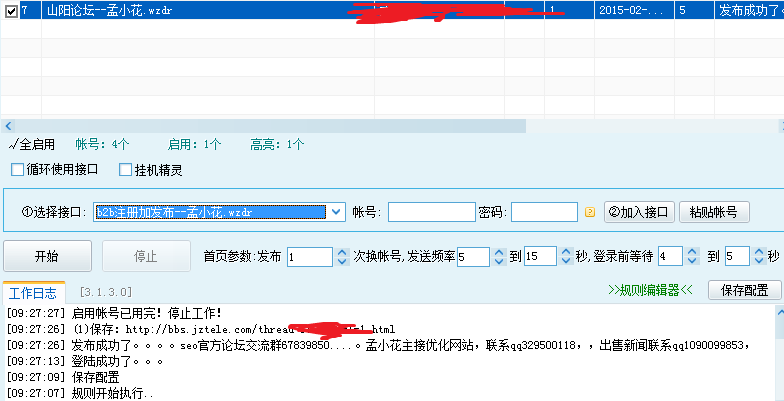This screenshot has width=784, height=401.
Task: Click the 粘贴帐号 button
Action: tap(714, 212)
